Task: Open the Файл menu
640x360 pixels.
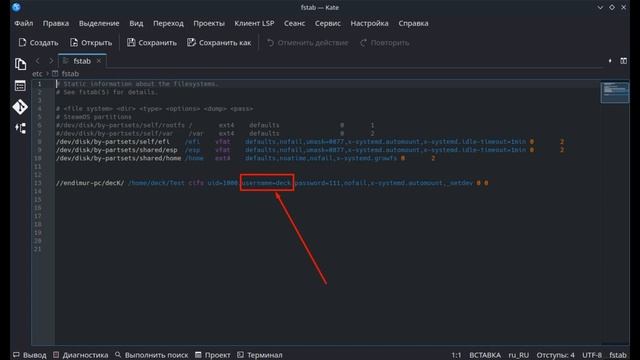Action: pos(24,23)
